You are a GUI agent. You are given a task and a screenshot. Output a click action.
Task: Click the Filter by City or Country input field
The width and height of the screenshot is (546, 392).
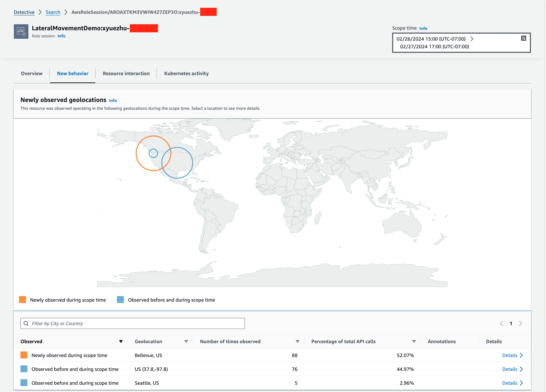click(133, 323)
